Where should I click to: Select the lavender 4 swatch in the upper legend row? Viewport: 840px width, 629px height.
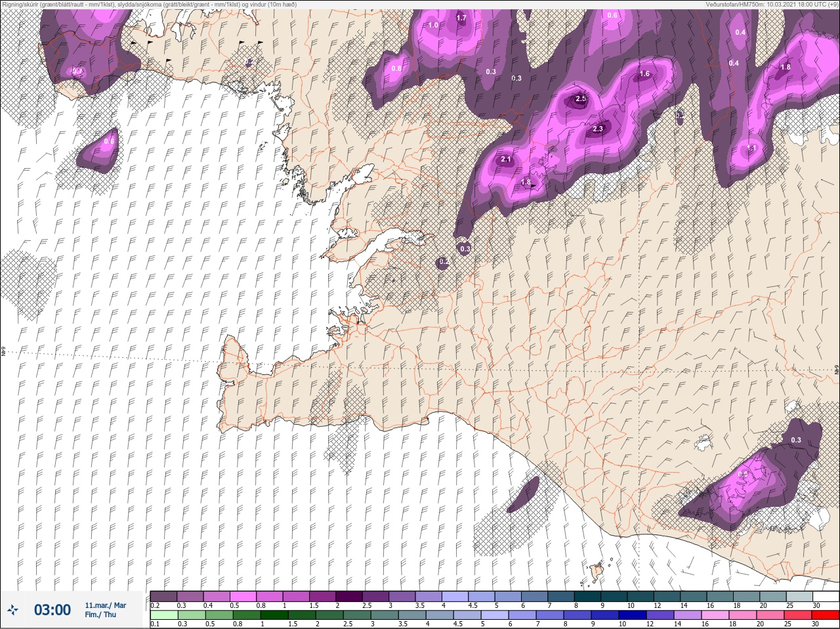click(x=455, y=596)
